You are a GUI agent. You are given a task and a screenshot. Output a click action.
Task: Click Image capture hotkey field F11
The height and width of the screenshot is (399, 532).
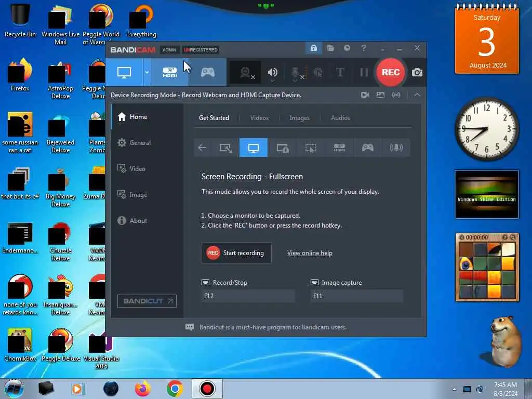tap(356, 296)
